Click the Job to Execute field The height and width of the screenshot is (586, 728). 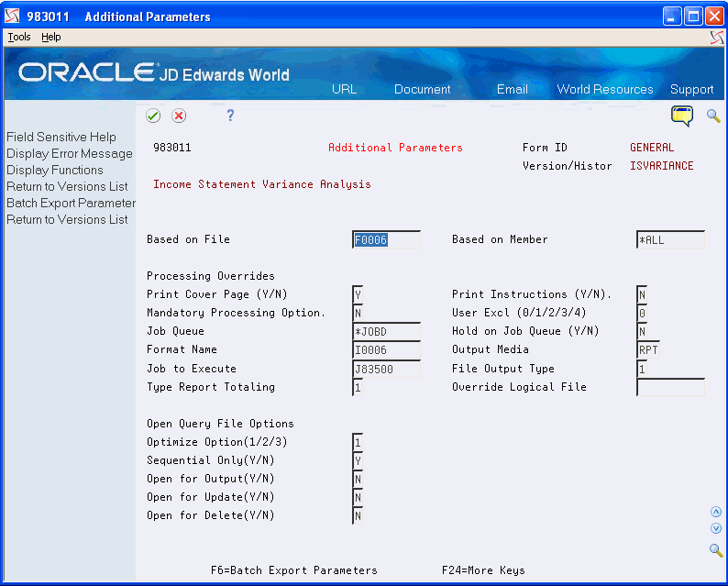386,369
